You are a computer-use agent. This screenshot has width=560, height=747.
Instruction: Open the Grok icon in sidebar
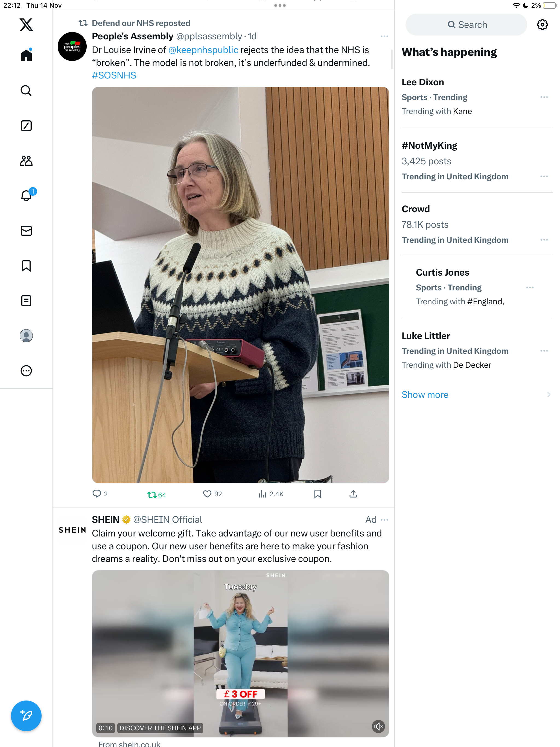[x=26, y=126]
